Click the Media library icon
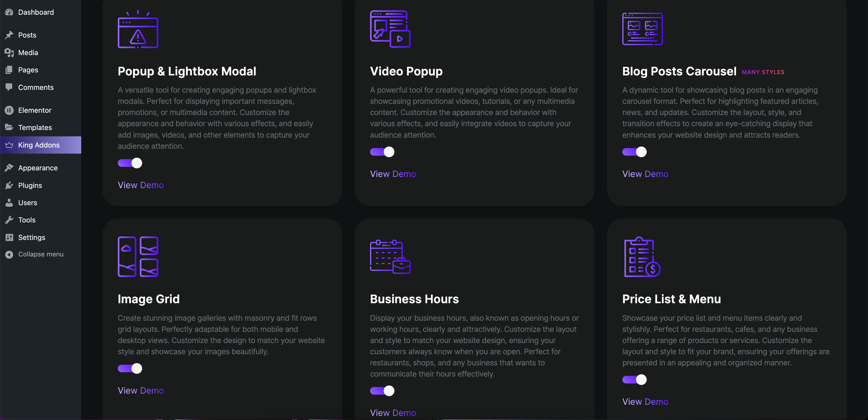 coord(9,53)
